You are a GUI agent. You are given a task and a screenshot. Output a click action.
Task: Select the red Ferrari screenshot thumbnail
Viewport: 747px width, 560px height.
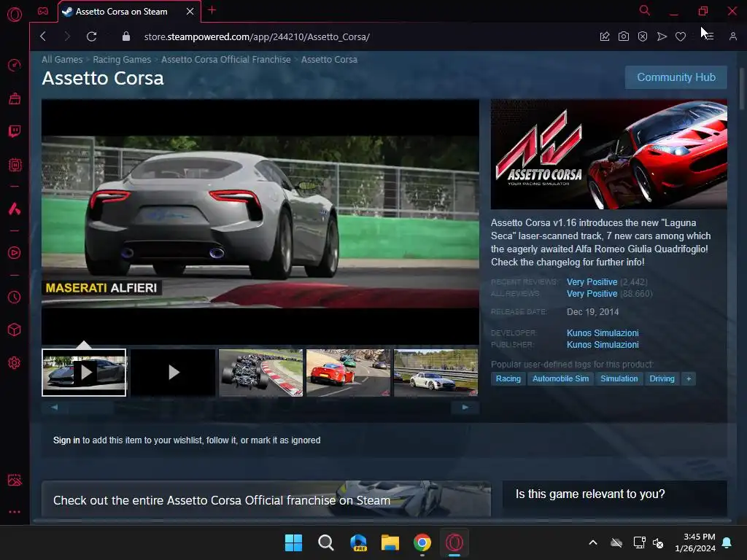pos(348,373)
